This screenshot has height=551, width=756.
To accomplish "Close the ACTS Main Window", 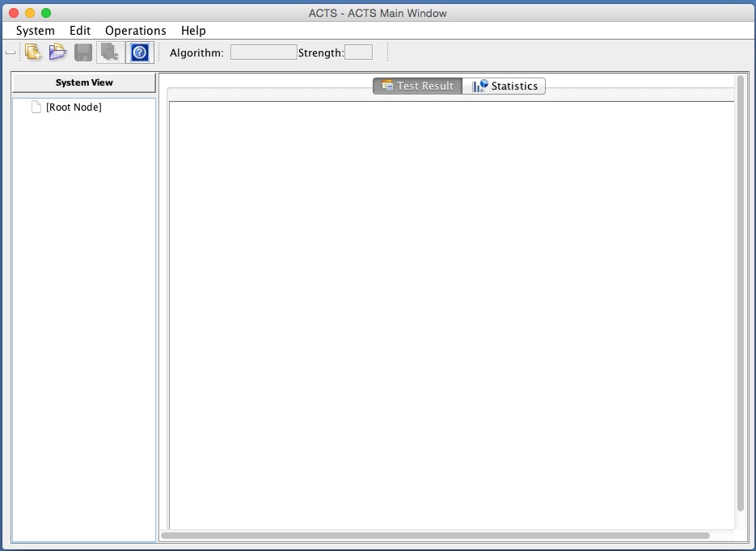I will point(14,13).
